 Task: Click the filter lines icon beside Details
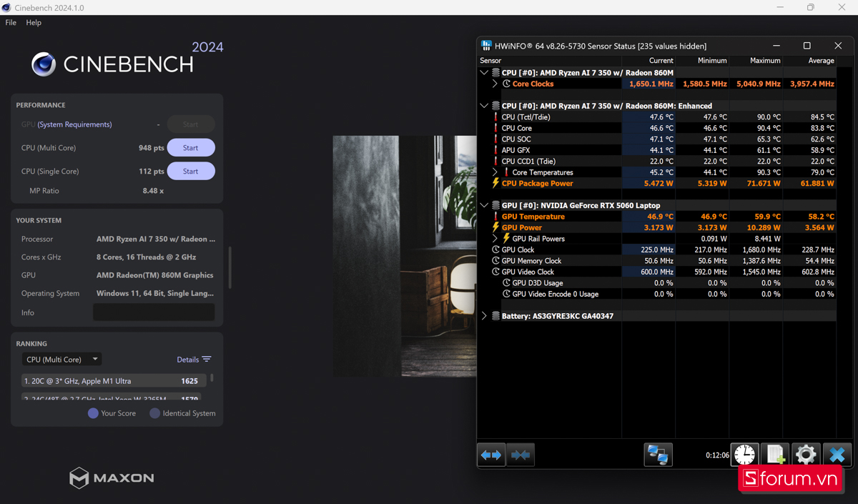(x=207, y=360)
